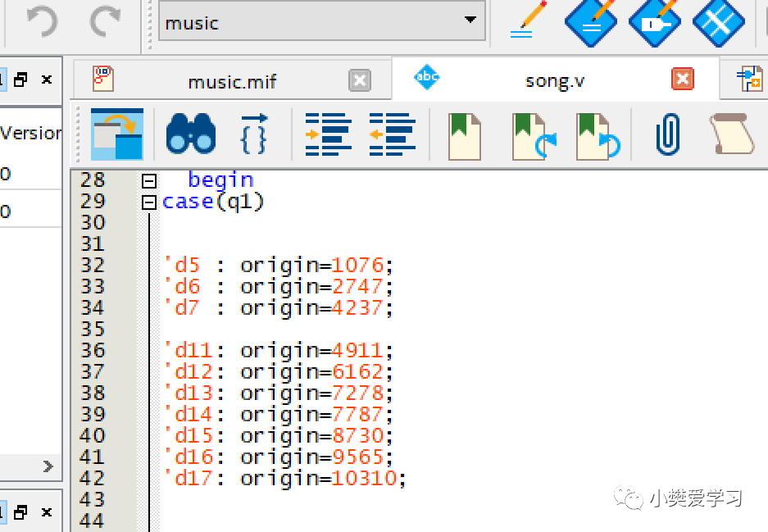The height and width of the screenshot is (532, 768).
Task: Click the window layout toolbar icon
Action: [x=117, y=134]
